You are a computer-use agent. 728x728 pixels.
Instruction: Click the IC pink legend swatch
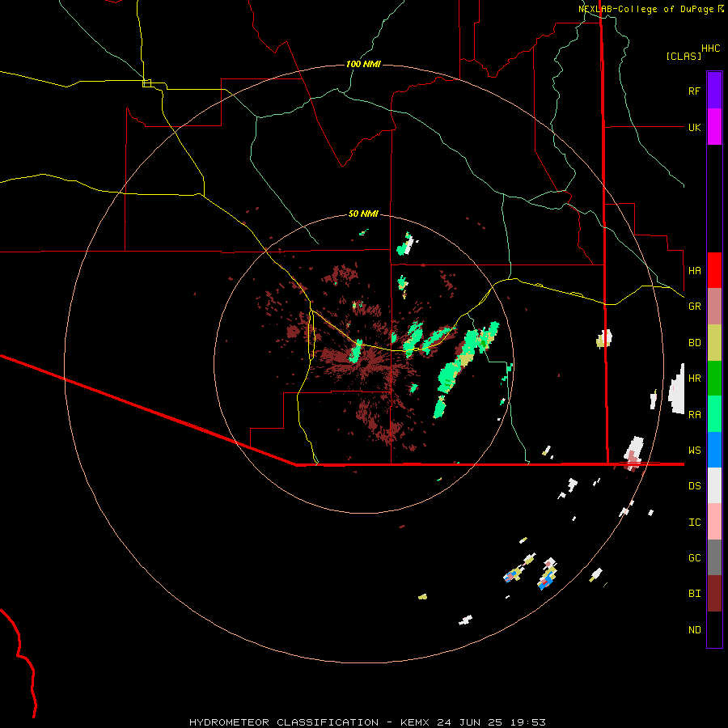click(x=714, y=522)
